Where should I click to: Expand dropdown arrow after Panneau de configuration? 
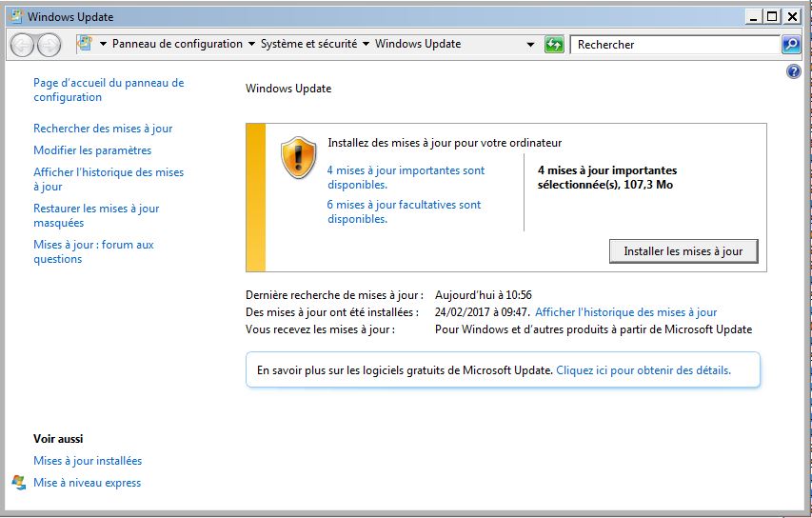click(x=251, y=44)
